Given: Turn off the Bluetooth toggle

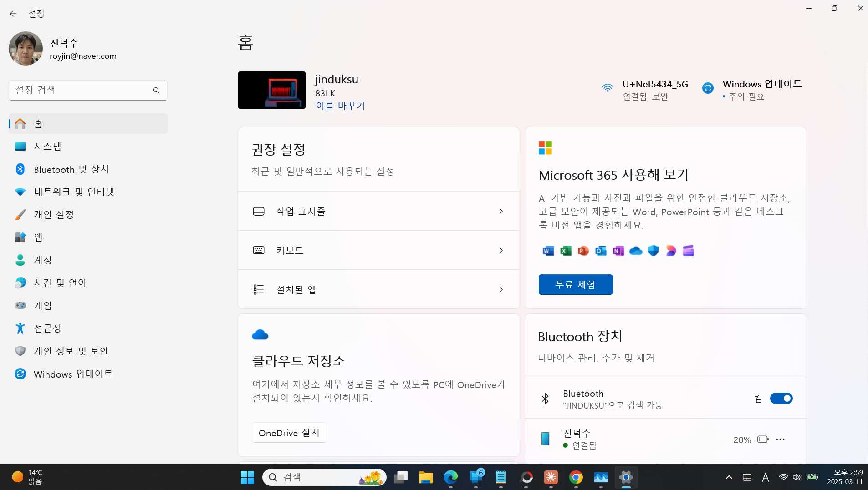Looking at the screenshot, I should [x=781, y=398].
